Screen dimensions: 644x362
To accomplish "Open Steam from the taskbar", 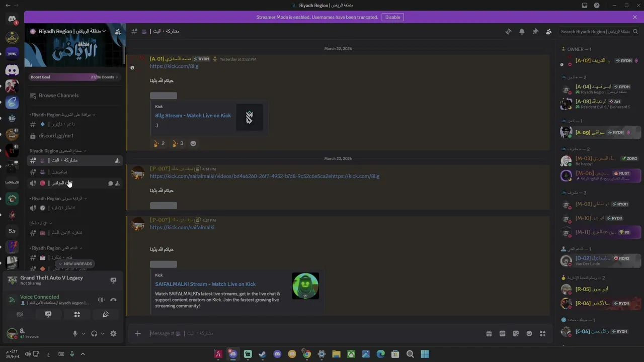I will point(262,354).
